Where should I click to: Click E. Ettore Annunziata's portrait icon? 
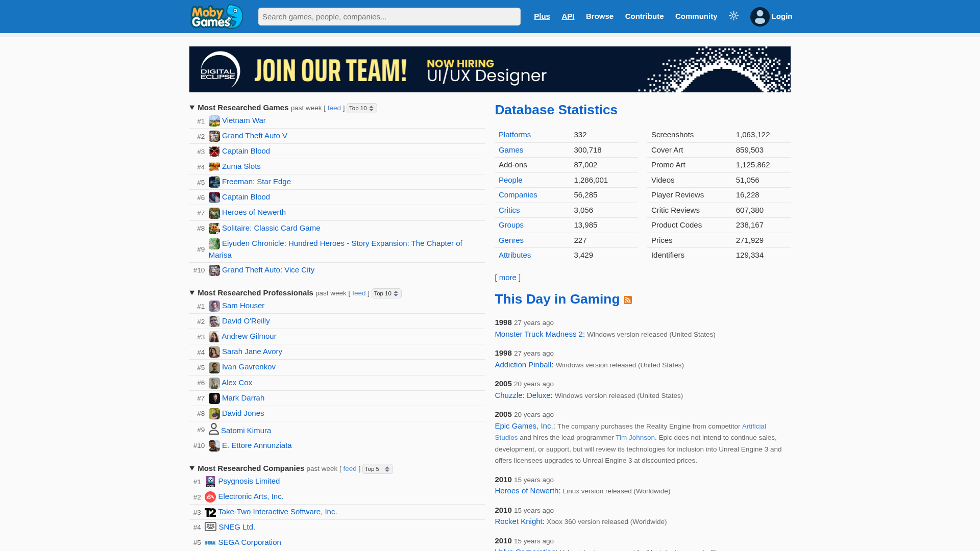[x=214, y=446]
